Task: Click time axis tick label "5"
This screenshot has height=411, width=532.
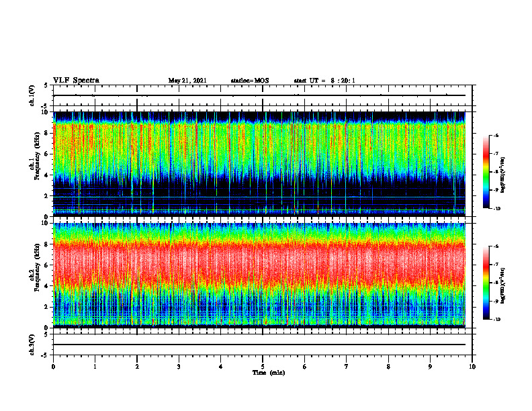Action: pyautogui.click(x=263, y=367)
